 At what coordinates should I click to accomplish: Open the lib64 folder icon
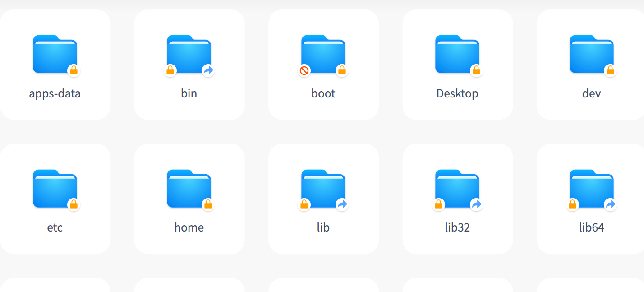592,188
